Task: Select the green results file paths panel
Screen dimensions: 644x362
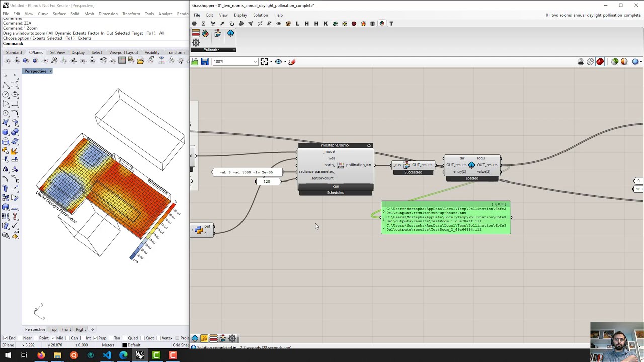Action: (x=446, y=218)
